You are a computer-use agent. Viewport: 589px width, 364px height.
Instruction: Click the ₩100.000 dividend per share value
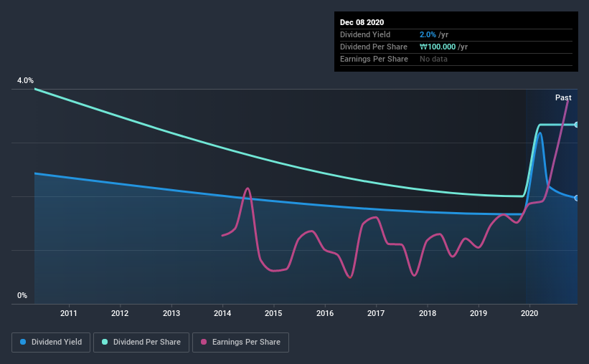point(438,47)
